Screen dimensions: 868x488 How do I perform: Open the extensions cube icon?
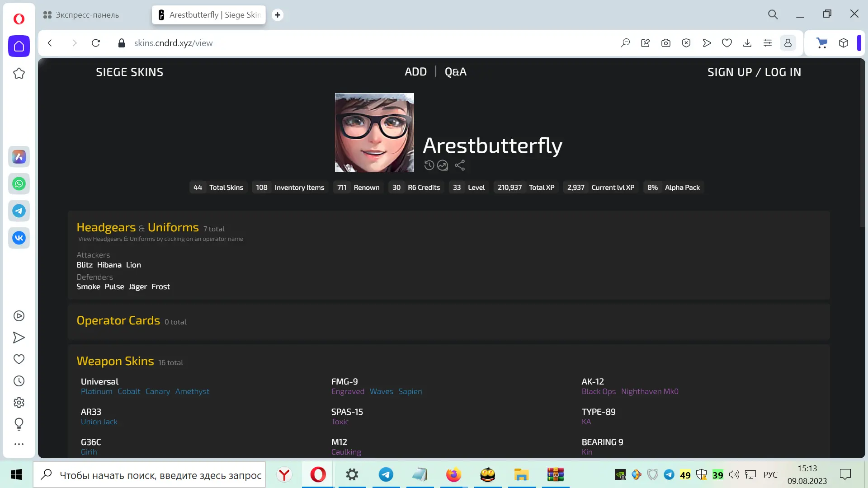pos(844,43)
